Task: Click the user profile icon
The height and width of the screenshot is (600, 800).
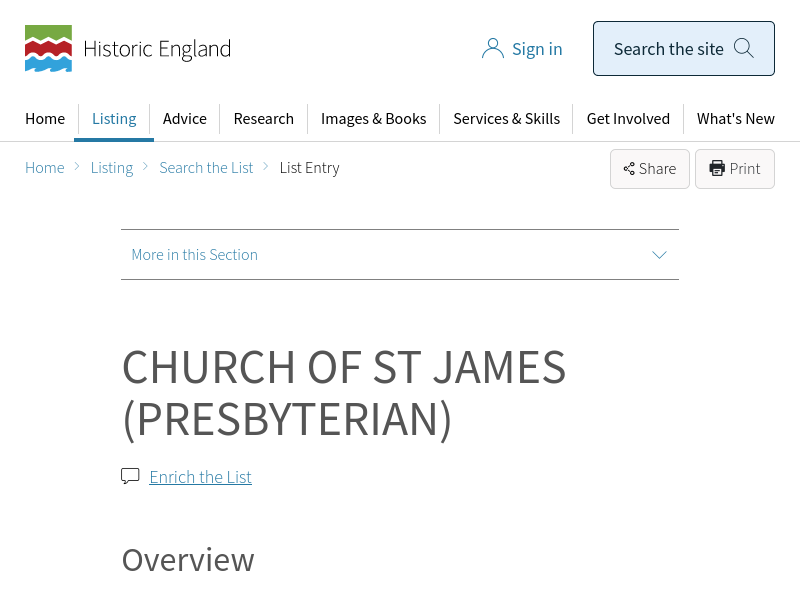Action: tap(492, 49)
